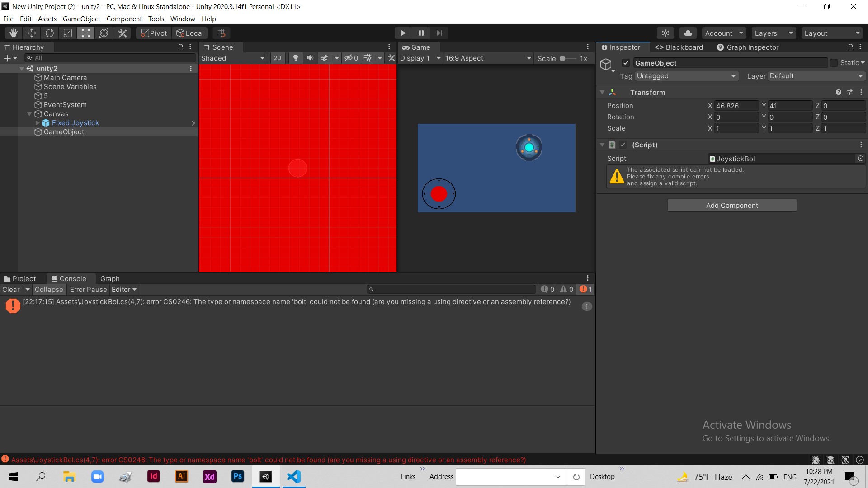Open the Window menu
Image resolution: width=868 pixels, height=488 pixels.
click(183, 19)
